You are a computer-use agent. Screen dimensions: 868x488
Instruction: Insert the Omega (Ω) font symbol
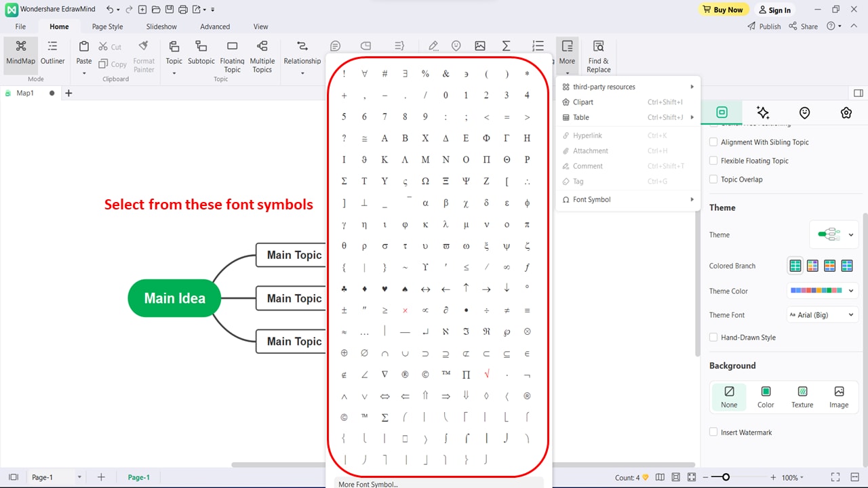(x=425, y=182)
